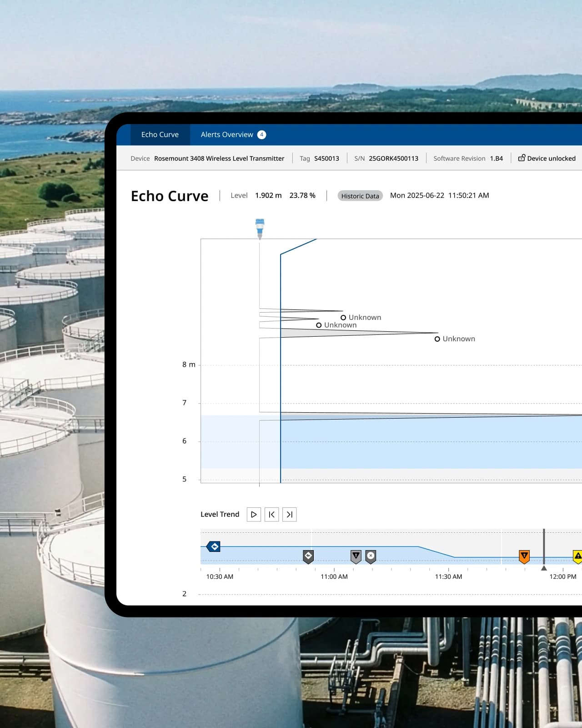Select the dark gray marker before 11:00 AM
The image size is (582, 728).
(308, 556)
